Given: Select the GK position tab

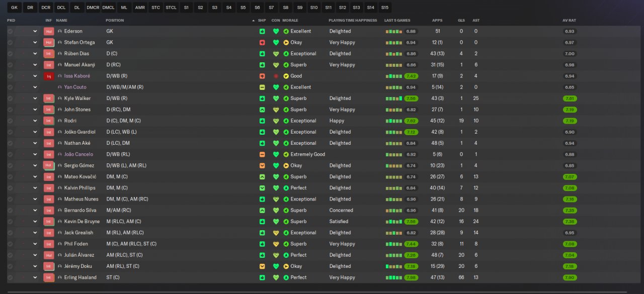Looking at the screenshot, I should coord(14,8).
